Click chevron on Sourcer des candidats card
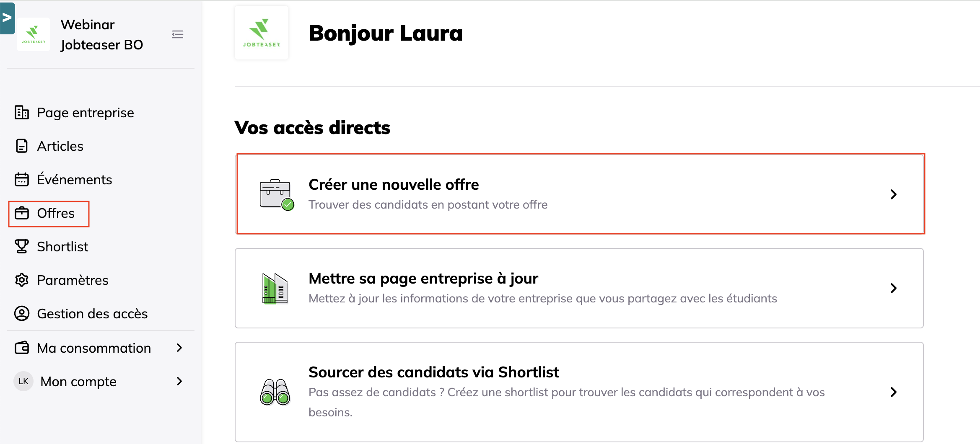 [894, 392]
